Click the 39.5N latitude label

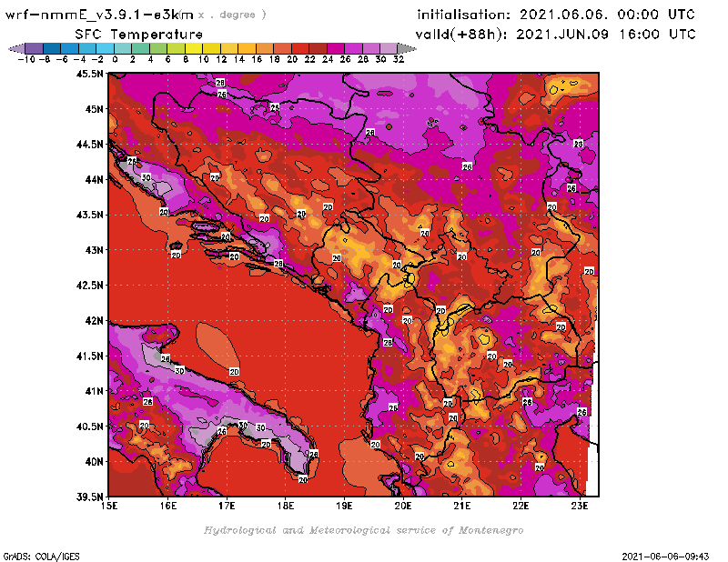tap(89, 497)
